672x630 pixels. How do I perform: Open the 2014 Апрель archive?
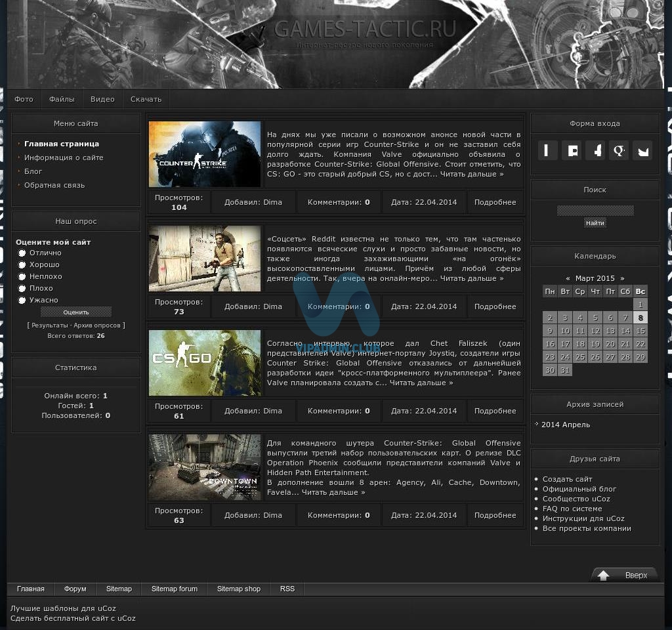point(566,425)
